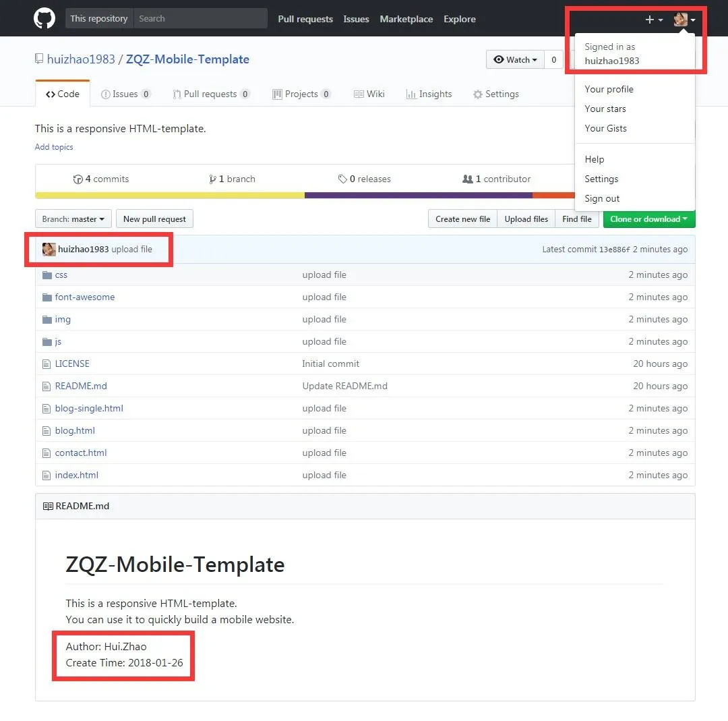
Task: Click the user avatar menu in header
Action: coord(684,20)
